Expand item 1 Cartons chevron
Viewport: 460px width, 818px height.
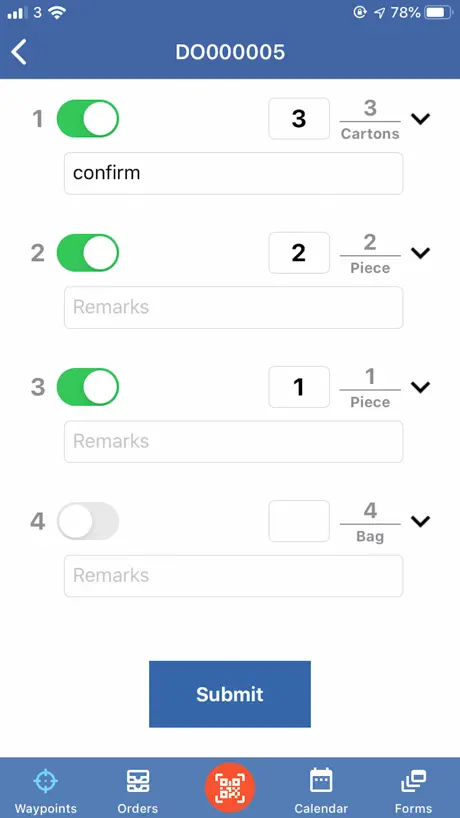click(x=420, y=119)
